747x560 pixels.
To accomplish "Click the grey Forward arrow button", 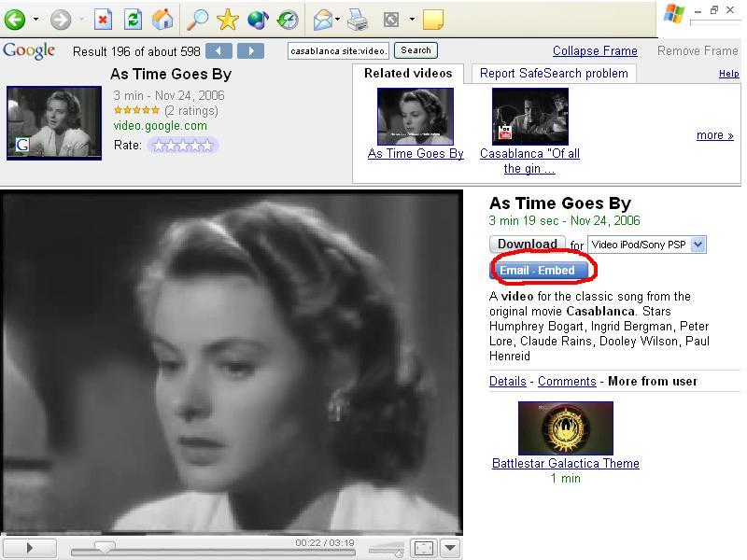I will click(x=61, y=20).
